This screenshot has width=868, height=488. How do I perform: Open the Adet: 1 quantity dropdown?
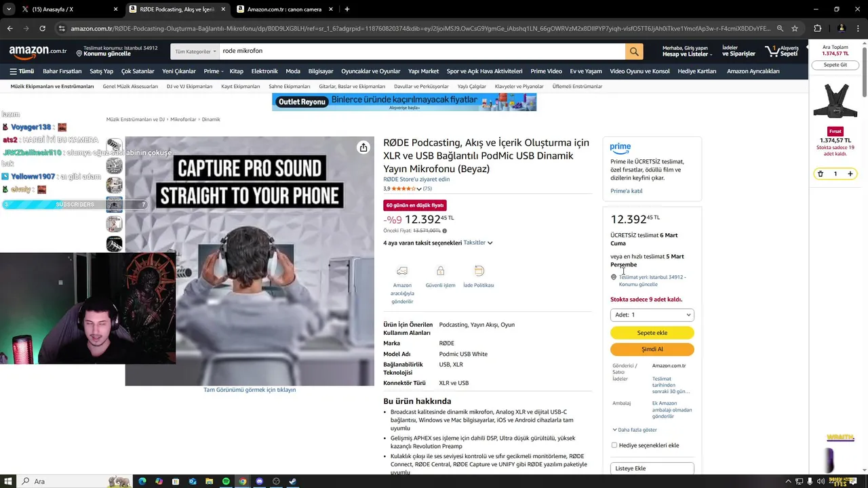tap(652, 314)
